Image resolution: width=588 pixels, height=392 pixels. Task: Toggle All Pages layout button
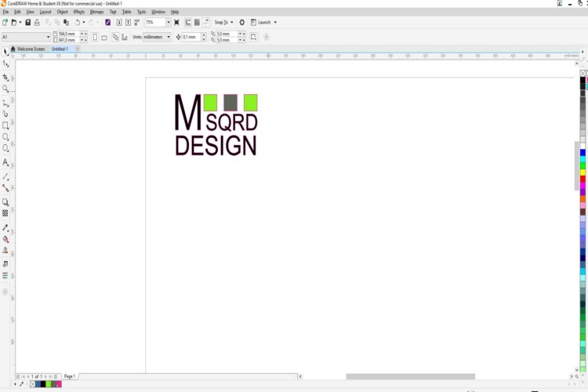pos(115,37)
